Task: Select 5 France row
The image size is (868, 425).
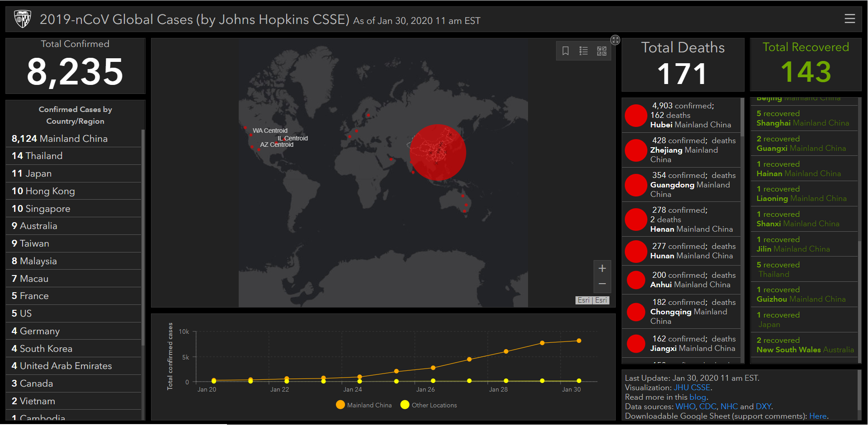Action: click(x=74, y=296)
